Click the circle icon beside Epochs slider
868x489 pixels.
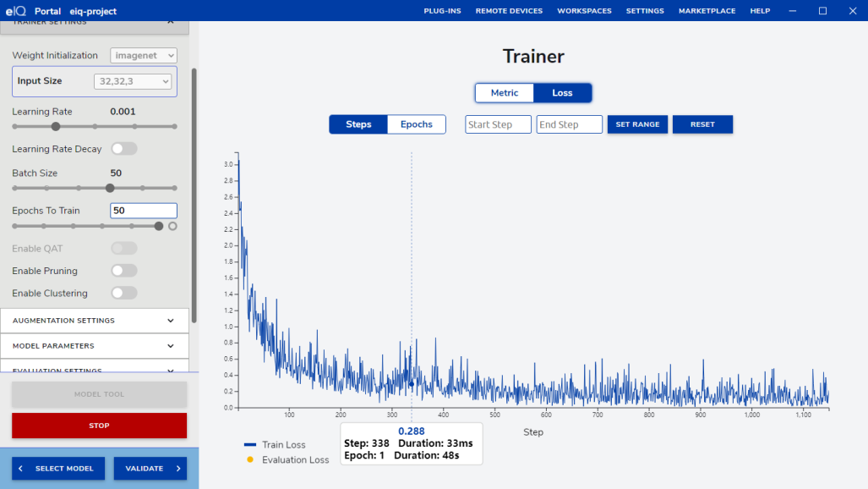172,227
